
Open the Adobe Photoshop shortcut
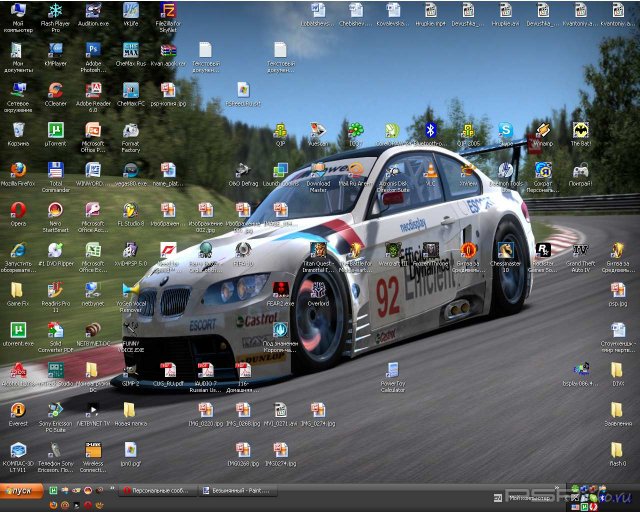click(x=93, y=50)
